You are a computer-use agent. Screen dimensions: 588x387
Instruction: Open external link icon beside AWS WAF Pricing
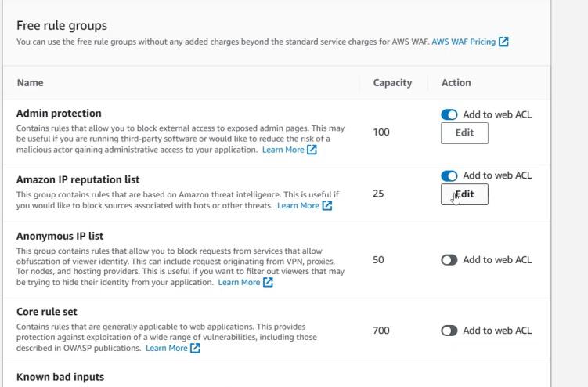[503, 42]
